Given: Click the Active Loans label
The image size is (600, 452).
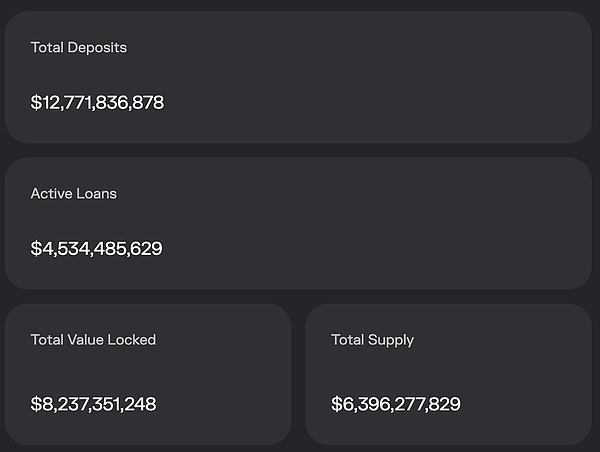Looking at the screenshot, I should tap(73, 193).
